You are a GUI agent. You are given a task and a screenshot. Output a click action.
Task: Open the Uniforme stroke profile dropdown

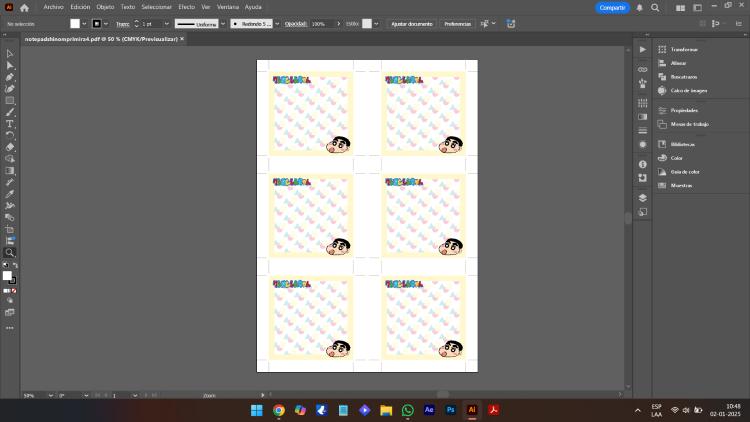223,24
